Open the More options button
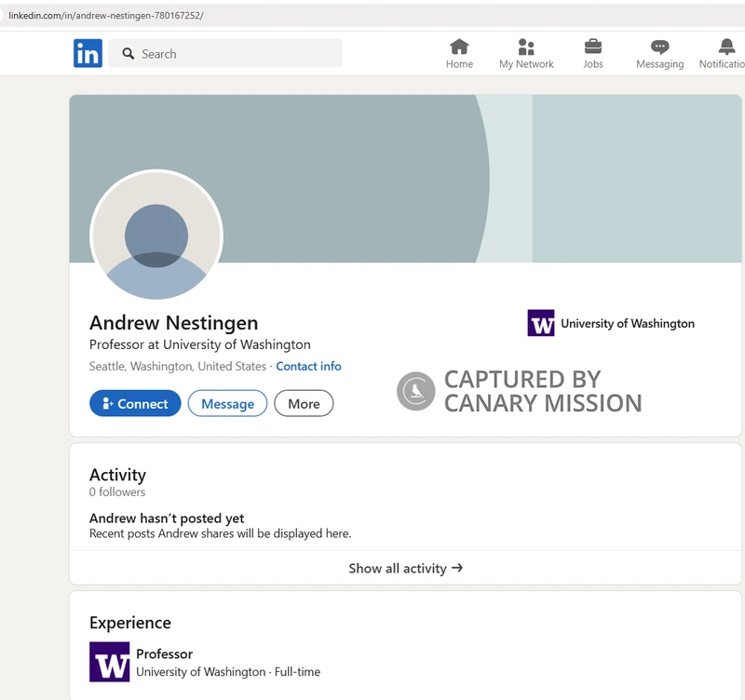Viewport: 745px width, 700px height. point(304,403)
